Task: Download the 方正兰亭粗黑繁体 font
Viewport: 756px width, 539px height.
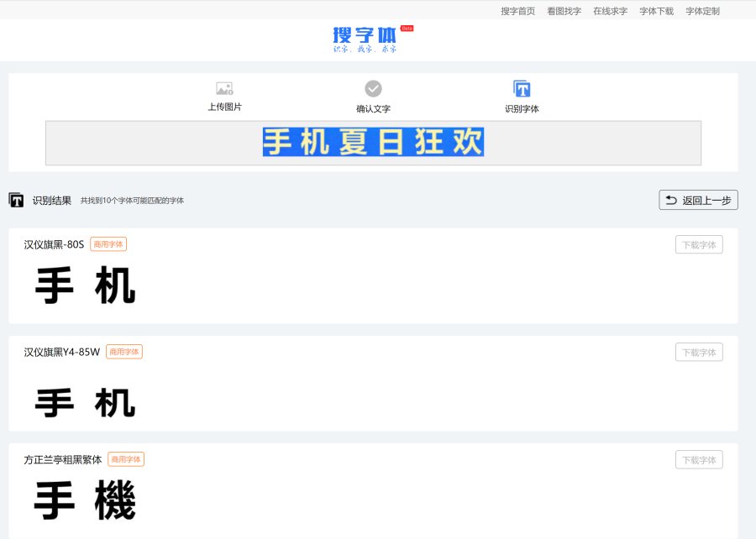Action: click(699, 460)
